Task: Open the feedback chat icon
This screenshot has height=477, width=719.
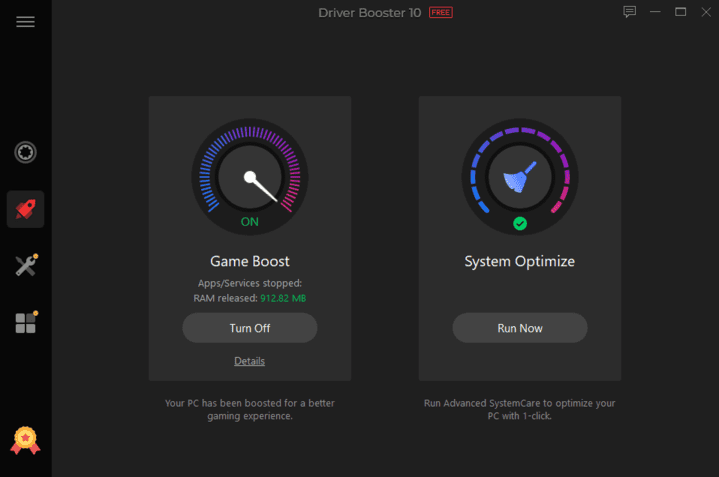Action: (629, 12)
